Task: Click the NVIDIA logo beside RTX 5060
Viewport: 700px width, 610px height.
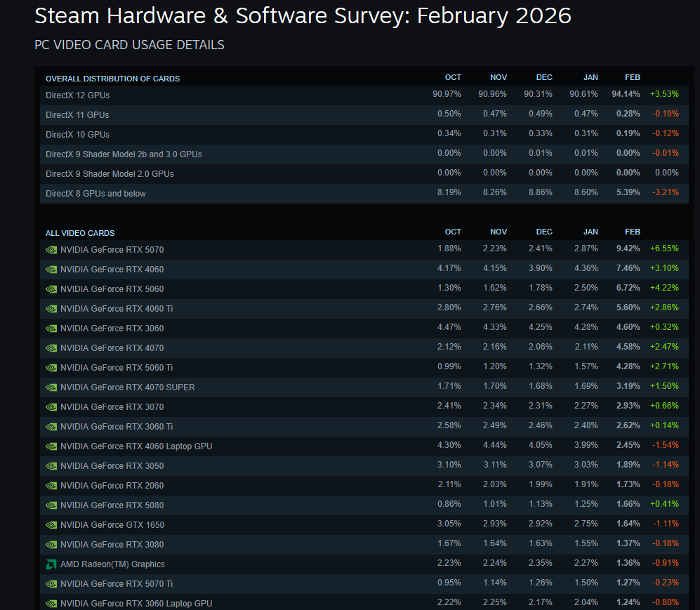Action: click(x=51, y=289)
